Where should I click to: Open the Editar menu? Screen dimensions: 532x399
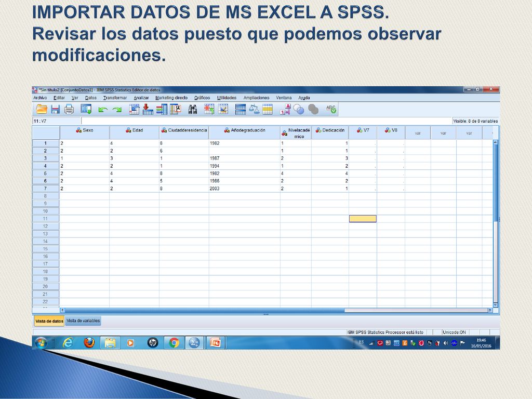59,98
